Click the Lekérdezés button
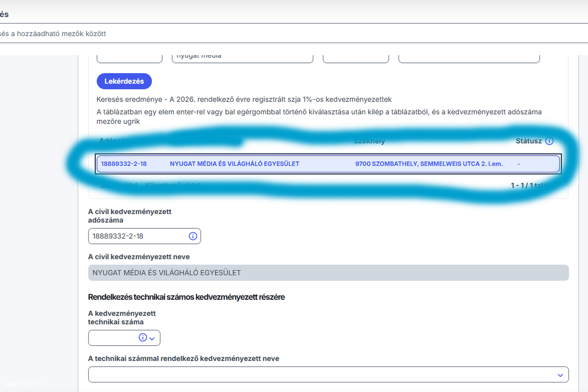Screen dimensions: 588x392 tap(124, 81)
